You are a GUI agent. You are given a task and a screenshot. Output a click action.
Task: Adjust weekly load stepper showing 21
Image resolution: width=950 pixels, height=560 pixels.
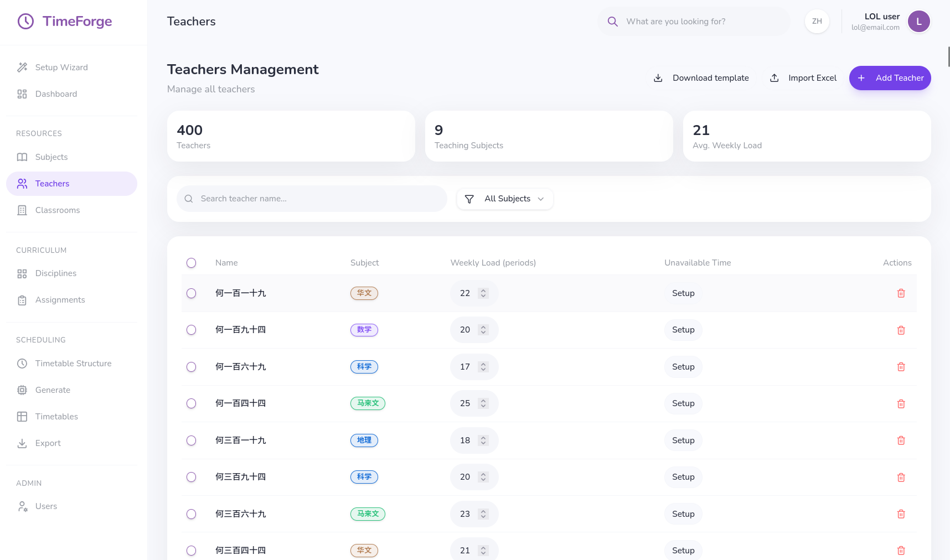tap(483, 551)
